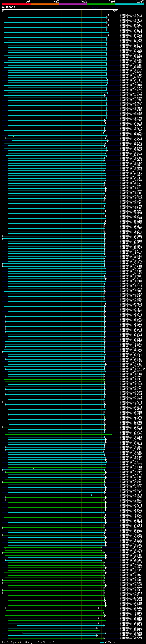The image size is (146, 644).
Task: Click the cyan =100char. scale legend
Action: (x=109, y=642)
